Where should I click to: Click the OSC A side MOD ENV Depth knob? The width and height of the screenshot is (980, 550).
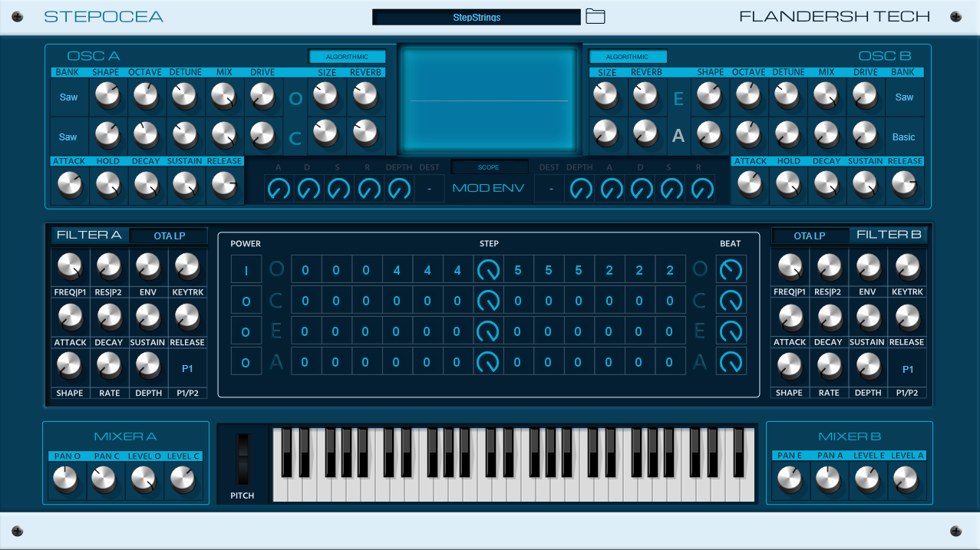[x=399, y=189]
